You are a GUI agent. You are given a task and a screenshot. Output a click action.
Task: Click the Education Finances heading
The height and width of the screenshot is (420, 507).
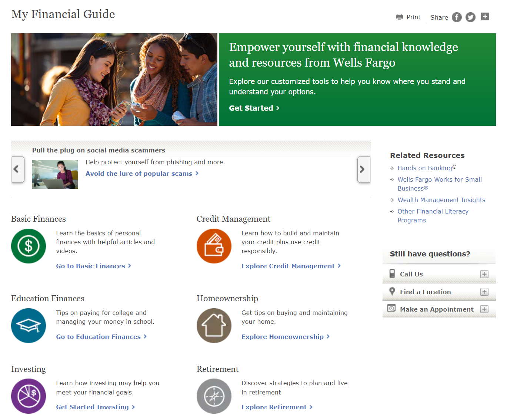click(47, 299)
